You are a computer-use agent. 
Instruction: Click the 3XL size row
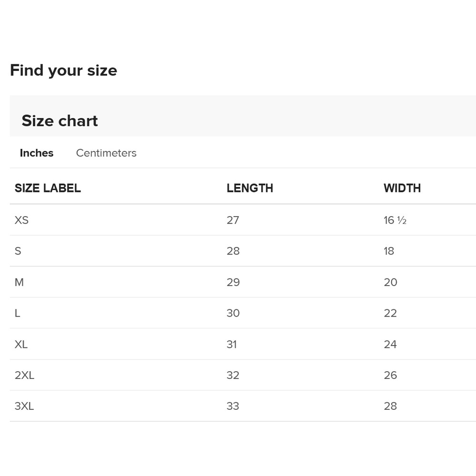(x=24, y=406)
